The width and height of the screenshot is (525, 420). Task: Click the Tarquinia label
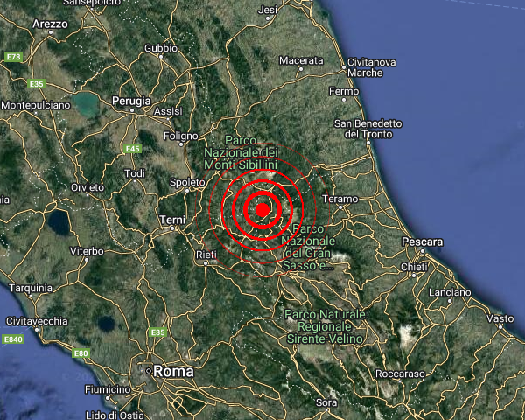tap(31, 288)
